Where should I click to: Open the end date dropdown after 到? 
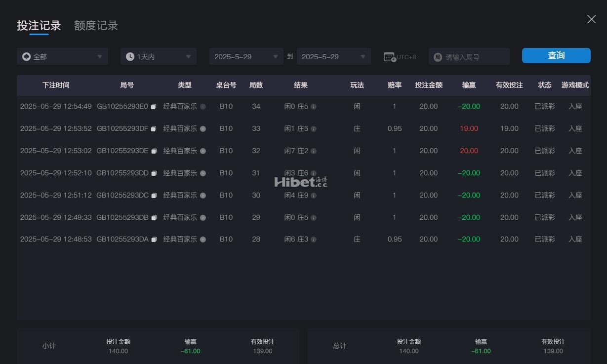[x=333, y=57]
